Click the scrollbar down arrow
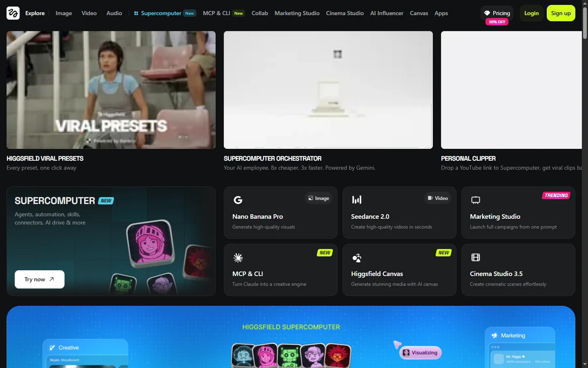 tap(585, 365)
